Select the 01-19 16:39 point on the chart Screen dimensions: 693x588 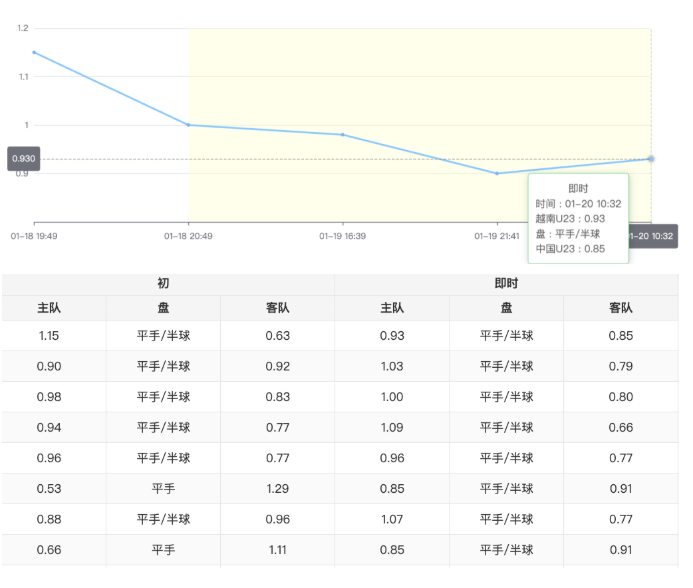click(x=343, y=135)
